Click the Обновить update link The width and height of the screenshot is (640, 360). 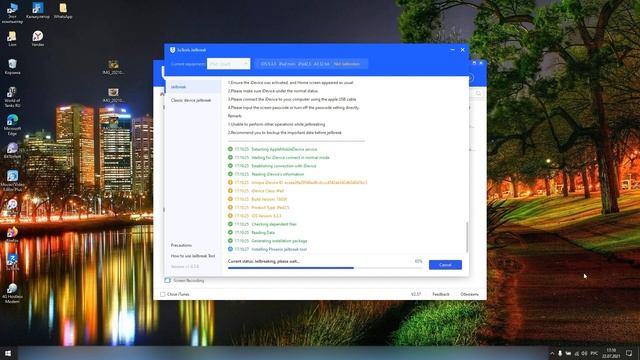click(x=469, y=294)
